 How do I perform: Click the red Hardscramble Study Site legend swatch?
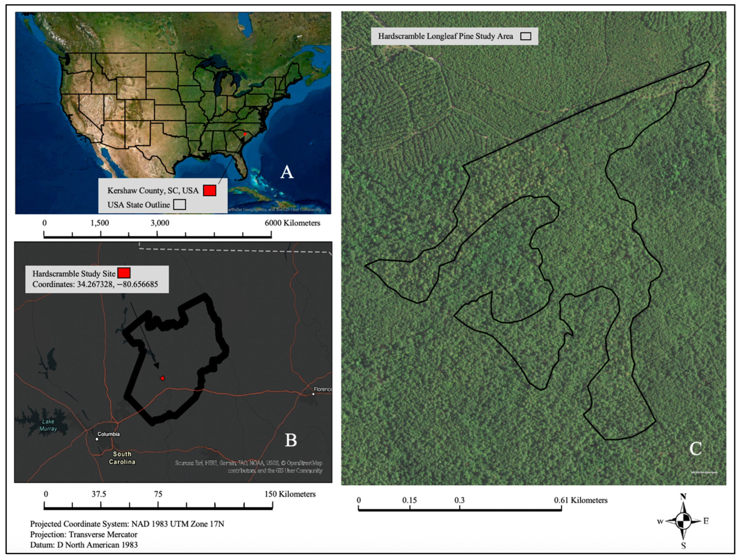click(124, 273)
